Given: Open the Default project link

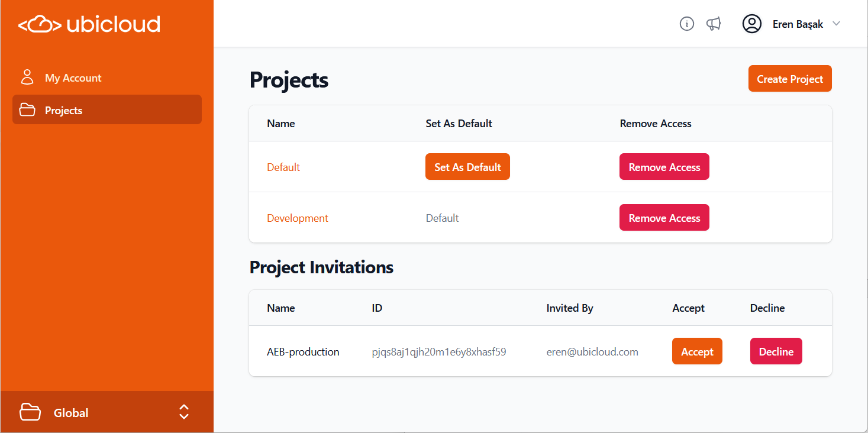Looking at the screenshot, I should pyautogui.click(x=283, y=167).
